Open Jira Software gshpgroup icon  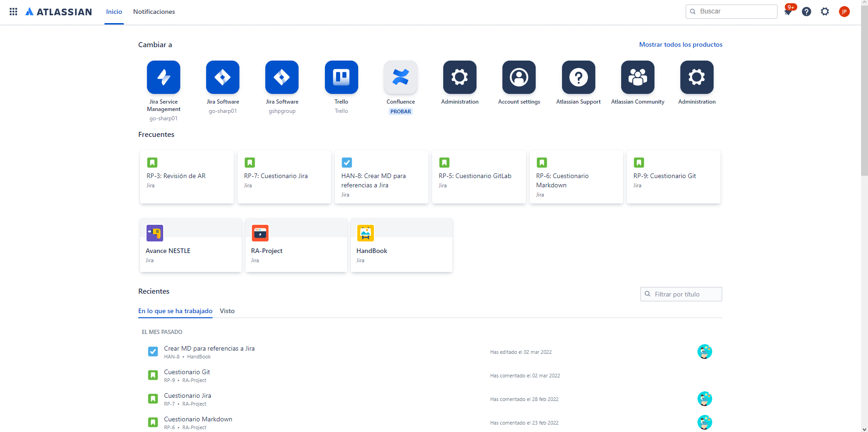click(x=282, y=77)
